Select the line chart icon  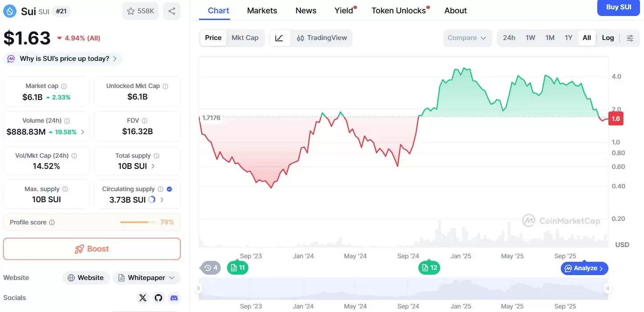pyautogui.click(x=280, y=38)
